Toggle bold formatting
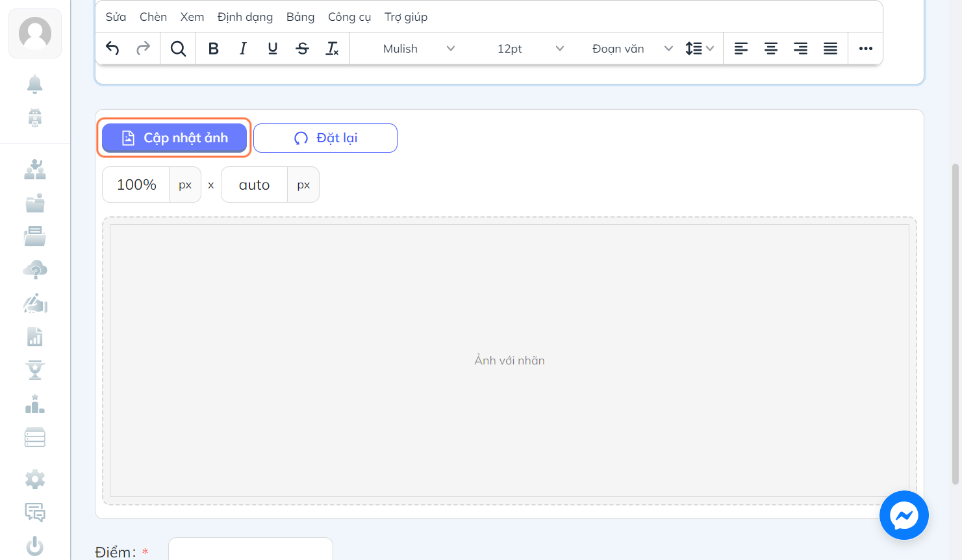 (x=213, y=48)
